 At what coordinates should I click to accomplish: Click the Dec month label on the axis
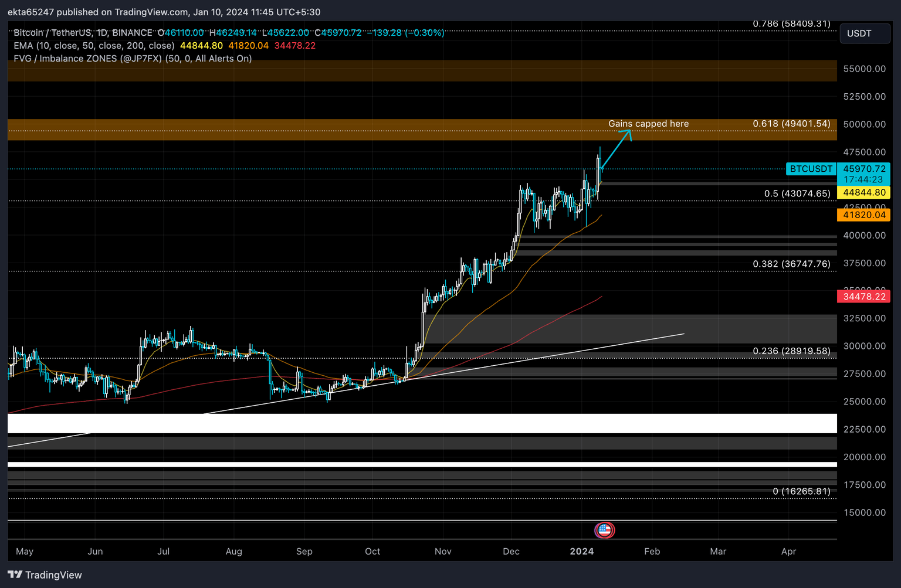coord(511,551)
